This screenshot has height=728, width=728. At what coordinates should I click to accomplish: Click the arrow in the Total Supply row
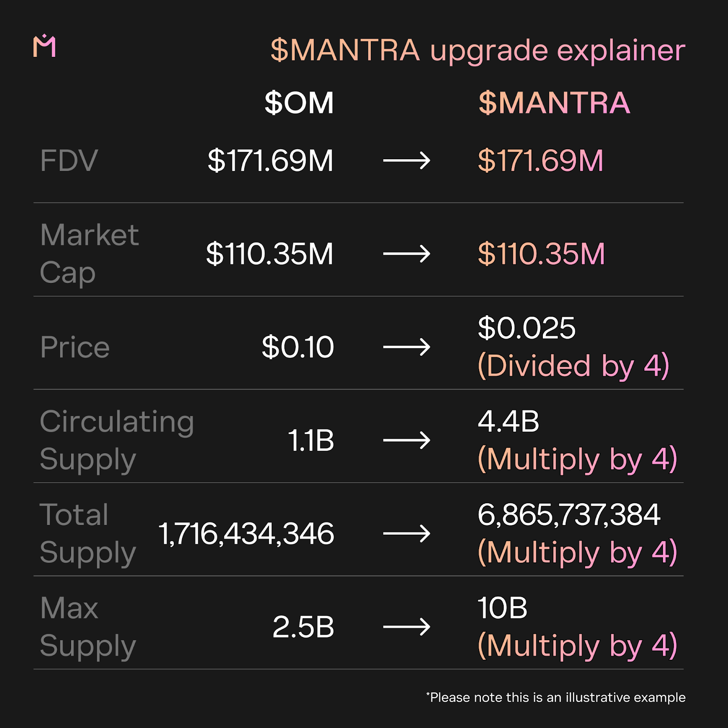(406, 533)
